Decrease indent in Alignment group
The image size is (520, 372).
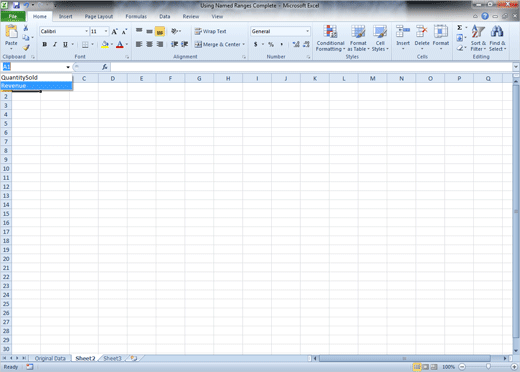click(x=174, y=44)
